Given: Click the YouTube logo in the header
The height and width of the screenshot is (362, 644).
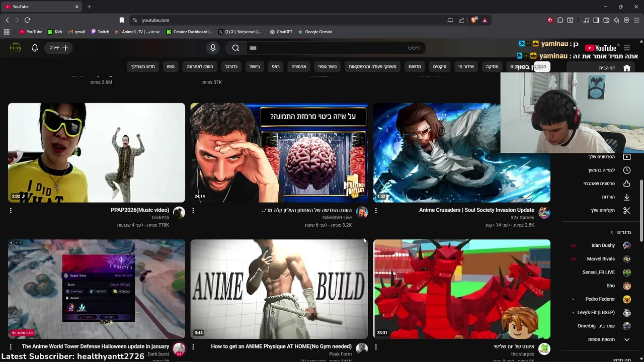Looking at the screenshot, I should (x=601, y=48).
